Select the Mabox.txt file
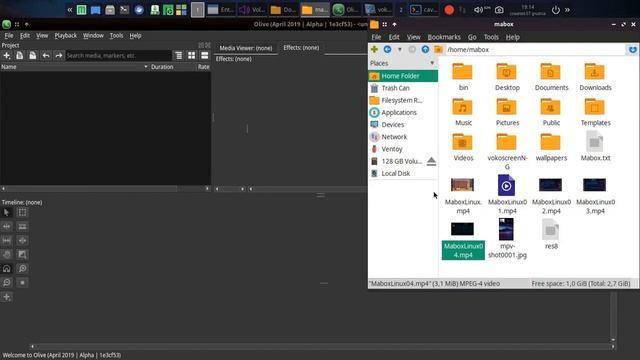The image size is (640, 360). (x=595, y=147)
